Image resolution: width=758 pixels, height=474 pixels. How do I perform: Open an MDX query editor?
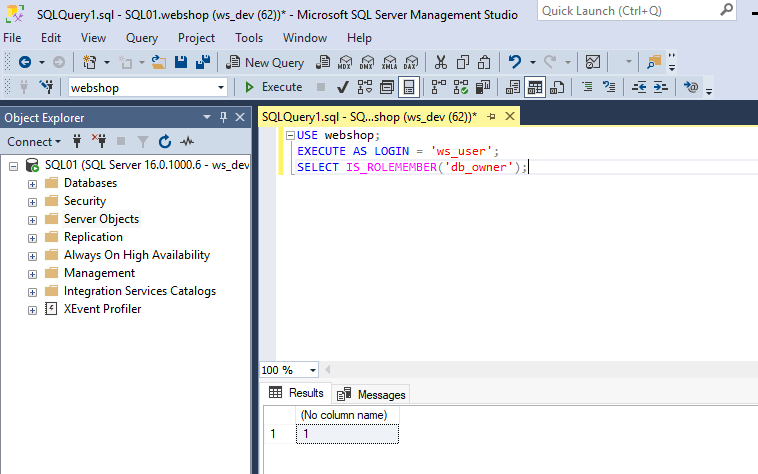pyautogui.click(x=345, y=62)
